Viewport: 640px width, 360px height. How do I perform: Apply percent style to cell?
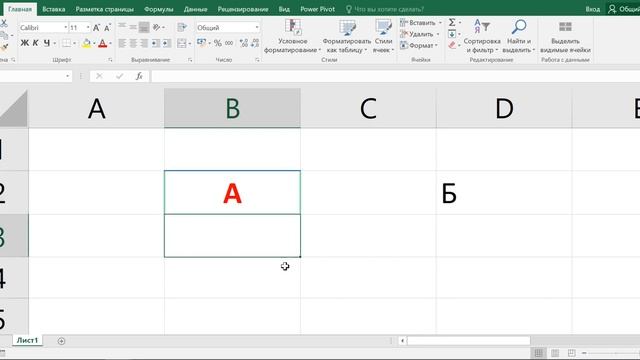tap(218, 43)
